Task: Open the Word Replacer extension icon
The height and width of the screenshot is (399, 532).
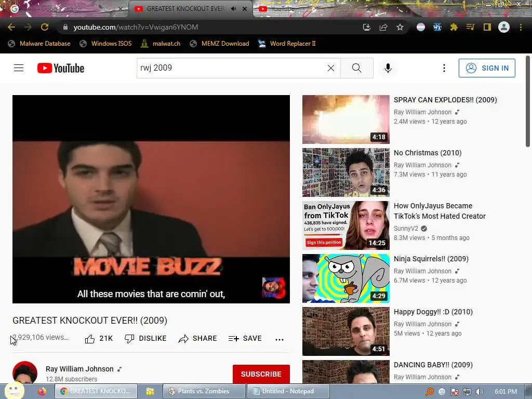Action: click(x=437, y=27)
